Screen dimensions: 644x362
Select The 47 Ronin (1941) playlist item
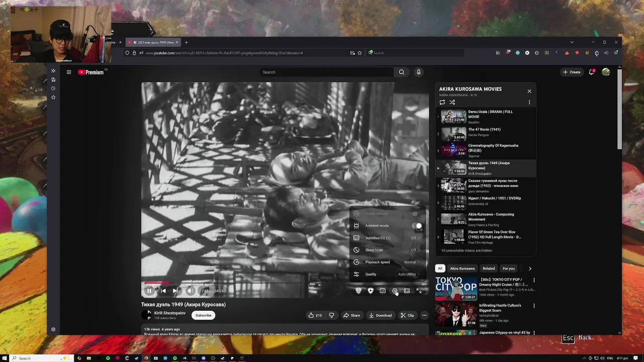click(x=486, y=133)
